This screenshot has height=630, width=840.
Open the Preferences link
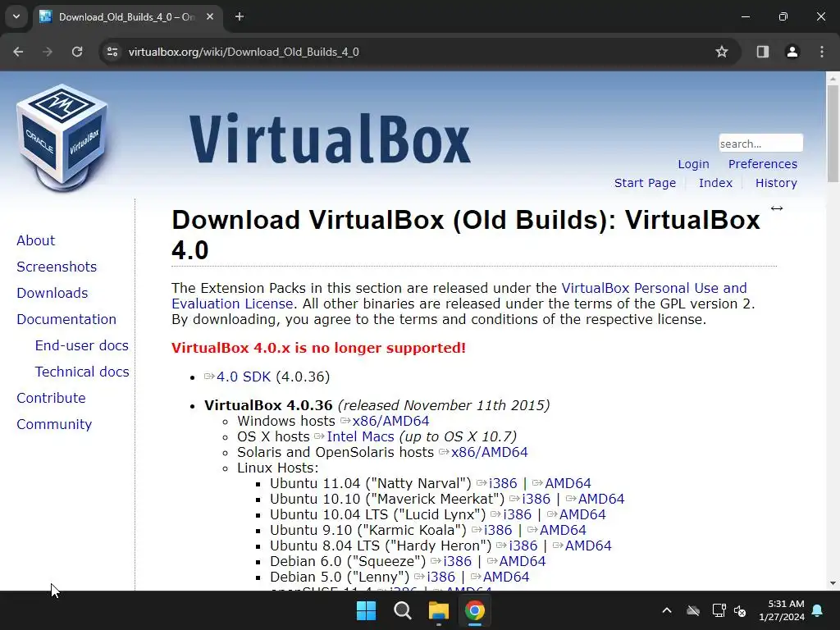(762, 164)
